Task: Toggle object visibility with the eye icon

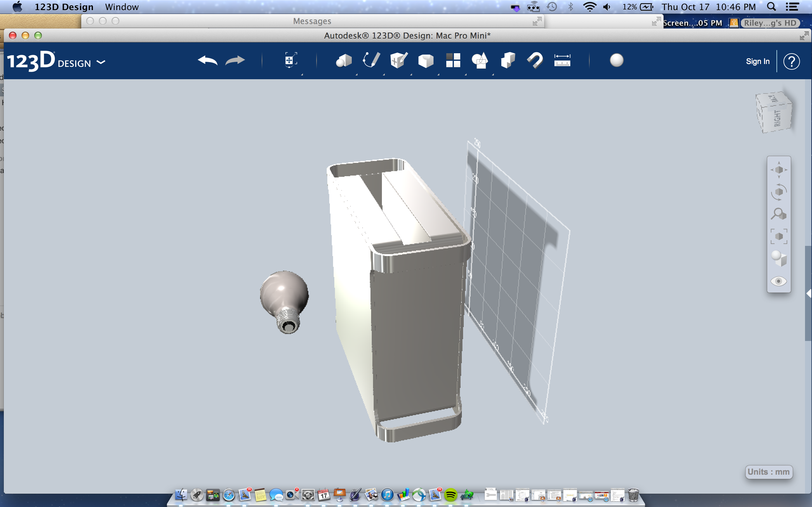Action: tap(779, 281)
